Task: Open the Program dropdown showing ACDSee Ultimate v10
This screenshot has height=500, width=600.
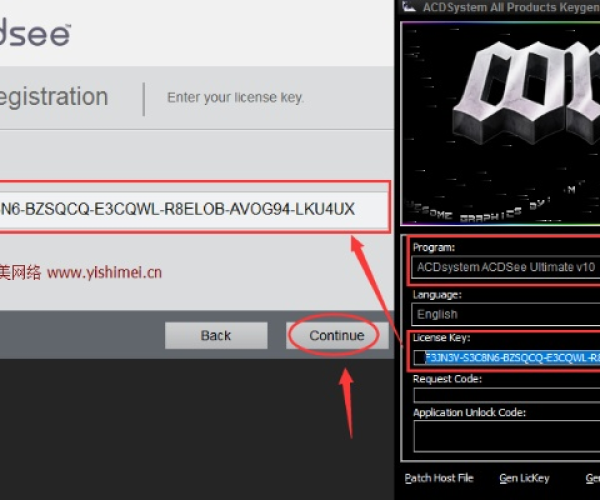Action: [x=505, y=267]
